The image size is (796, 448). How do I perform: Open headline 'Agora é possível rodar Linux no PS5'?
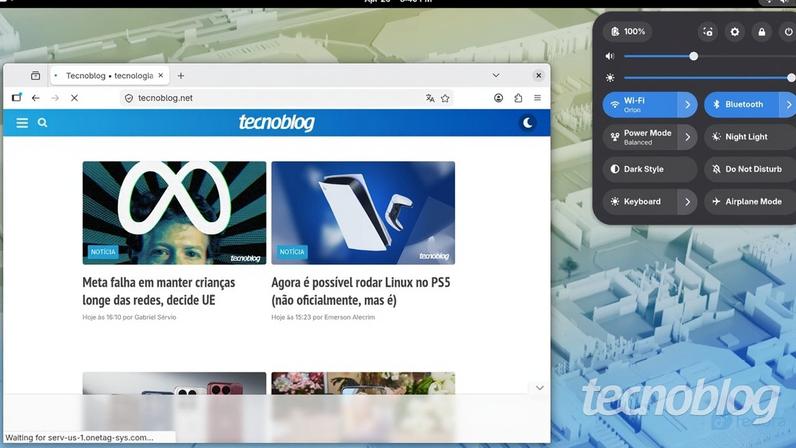[361, 291]
